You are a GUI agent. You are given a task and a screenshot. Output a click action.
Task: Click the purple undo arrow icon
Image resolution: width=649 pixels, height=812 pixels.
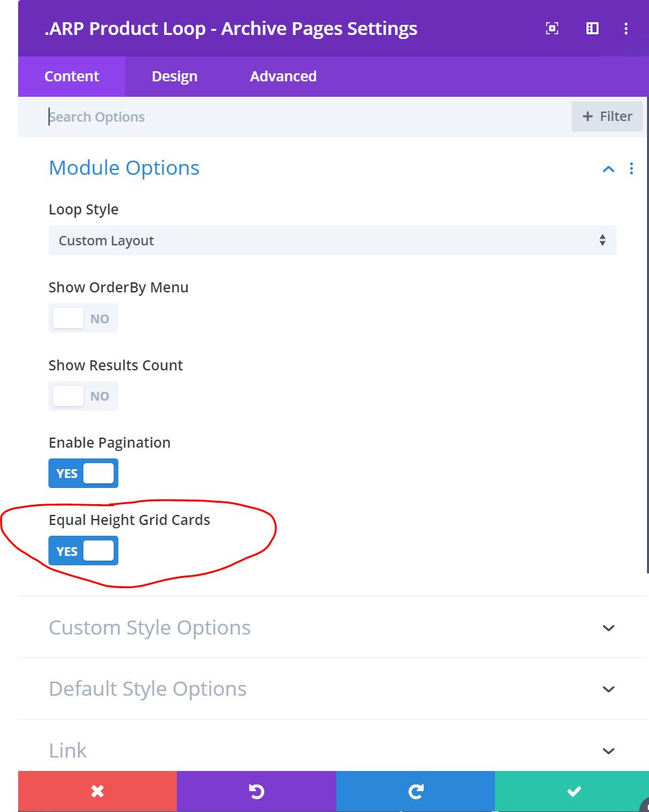256,791
